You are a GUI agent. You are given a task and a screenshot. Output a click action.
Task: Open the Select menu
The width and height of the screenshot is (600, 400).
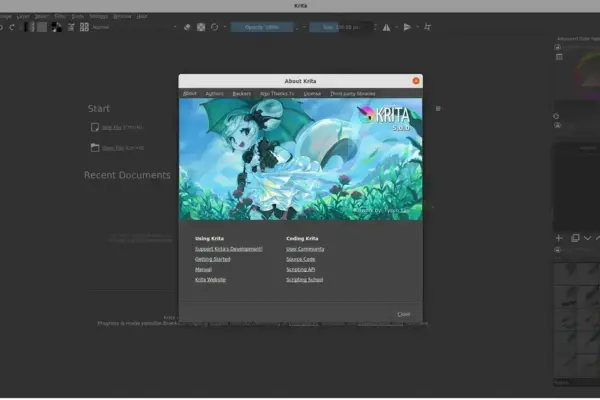click(x=42, y=16)
